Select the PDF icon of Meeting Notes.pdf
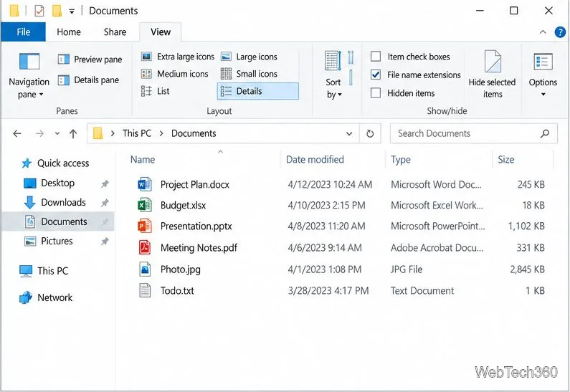Viewport: 570px width, 392px height. click(x=145, y=247)
